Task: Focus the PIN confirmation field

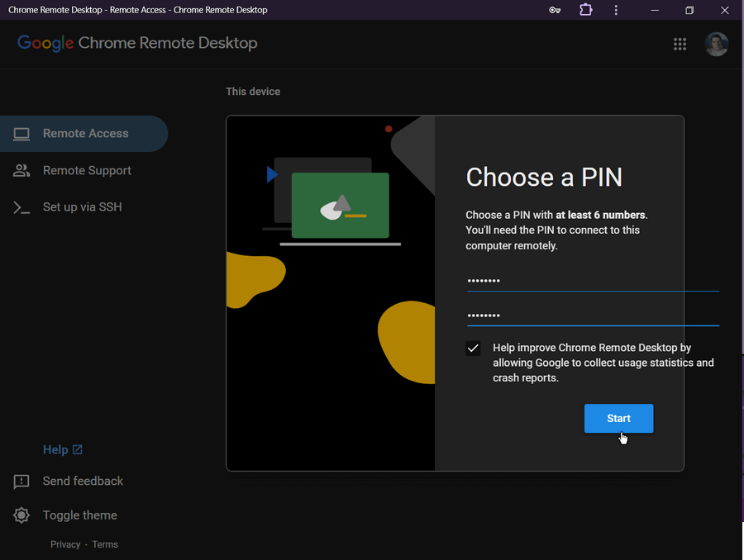Action: click(x=593, y=316)
